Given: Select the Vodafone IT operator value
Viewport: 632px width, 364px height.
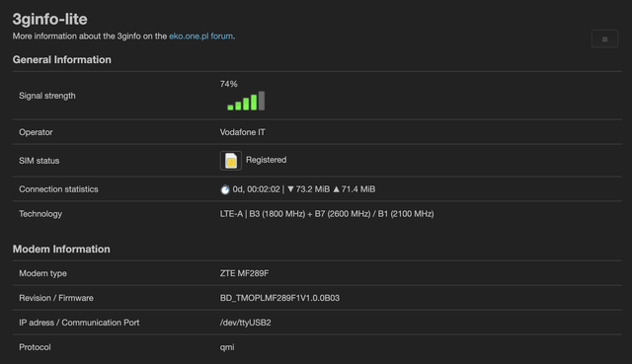Looking at the screenshot, I should (x=242, y=132).
